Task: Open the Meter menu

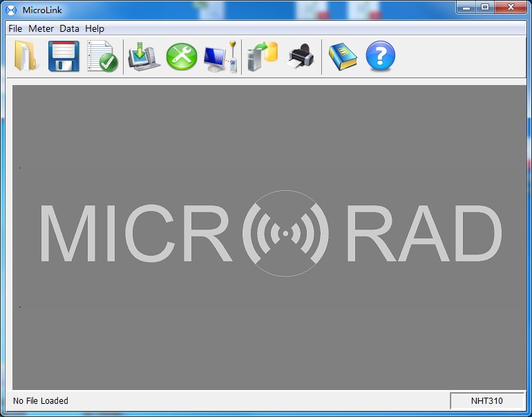Action: tap(41, 28)
